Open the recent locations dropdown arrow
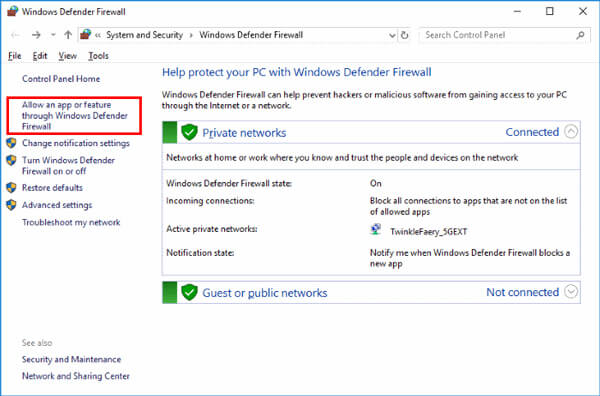This screenshot has height=396, width=600. pos(53,35)
